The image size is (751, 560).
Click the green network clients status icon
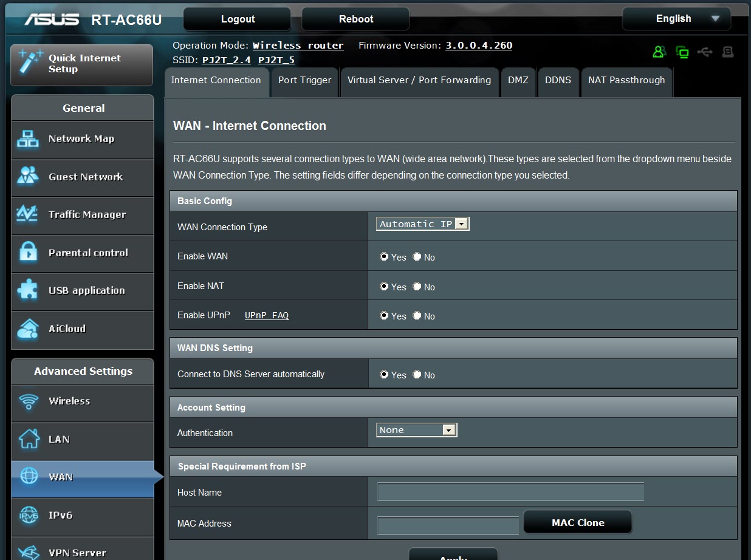tap(682, 52)
